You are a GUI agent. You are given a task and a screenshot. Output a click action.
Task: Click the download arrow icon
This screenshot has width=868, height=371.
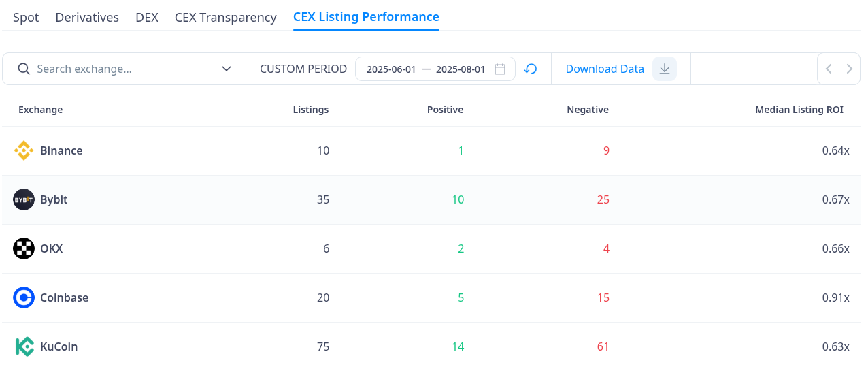click(x=665, y=69)
